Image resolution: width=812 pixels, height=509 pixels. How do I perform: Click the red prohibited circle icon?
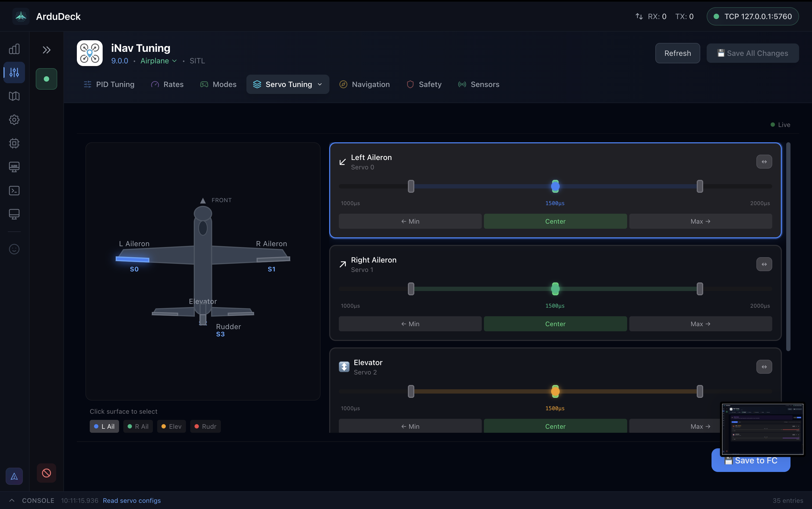(46, 473)
